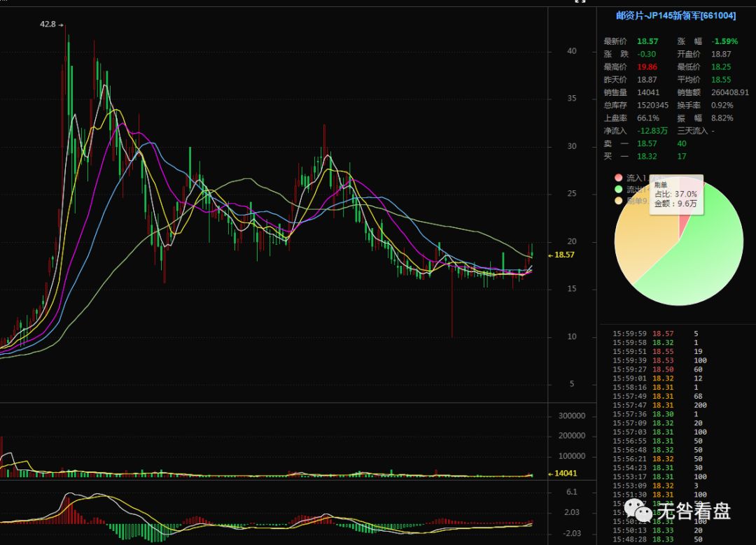The height and width of the screenshot is (545, 756).
Task: Click MACD axis label 6.1
Action: (572, 492)
